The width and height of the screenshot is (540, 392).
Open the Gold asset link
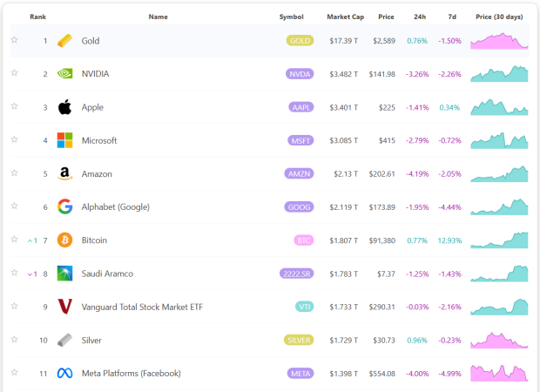click(91, 41)
